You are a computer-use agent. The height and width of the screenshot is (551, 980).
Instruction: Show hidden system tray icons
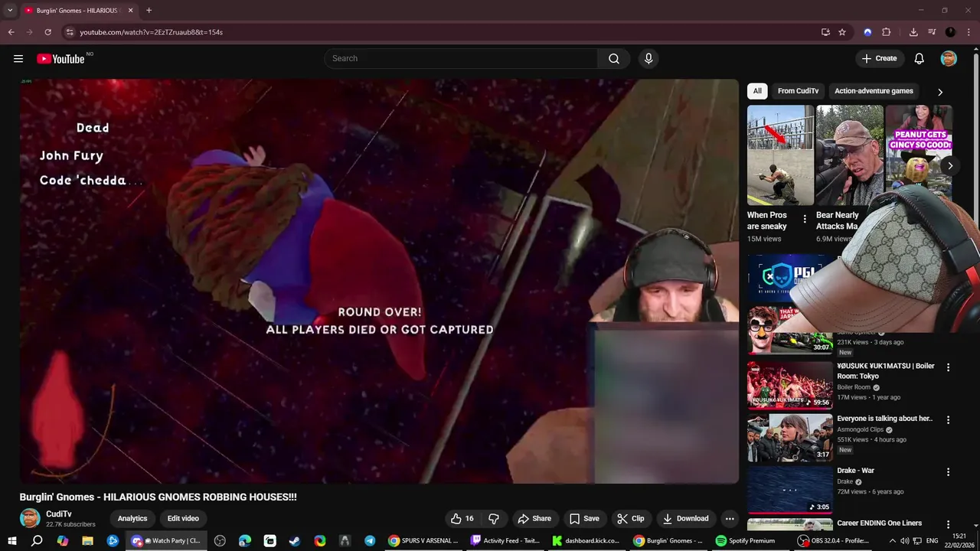click(x=892, y=540)
